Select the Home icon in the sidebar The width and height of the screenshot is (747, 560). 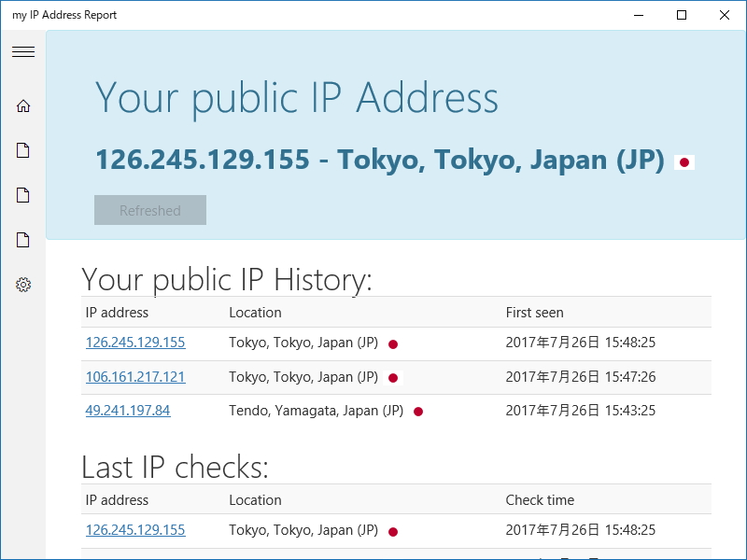22,105
